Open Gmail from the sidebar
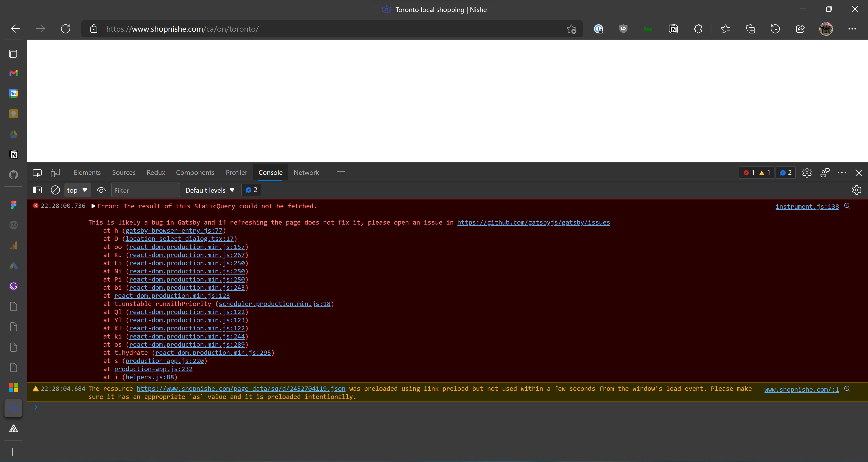This screenshot has height=462, width=868. (14, 73)
